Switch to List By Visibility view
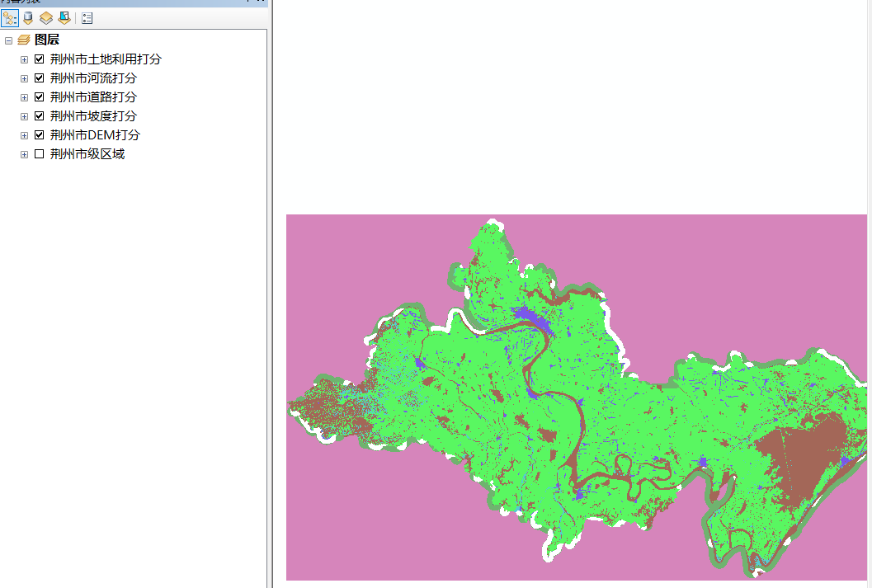Screen dimensions: 872x588 coord(46,18)
